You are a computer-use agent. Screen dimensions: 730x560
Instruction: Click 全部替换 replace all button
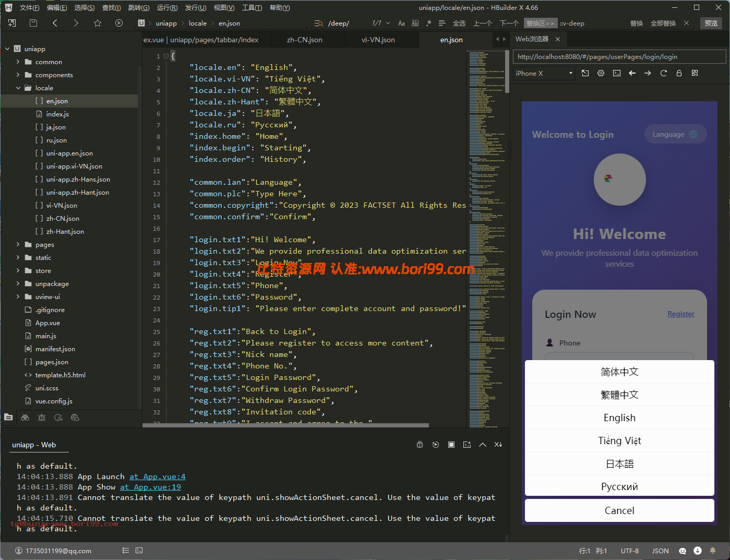(x=663, y=23)
